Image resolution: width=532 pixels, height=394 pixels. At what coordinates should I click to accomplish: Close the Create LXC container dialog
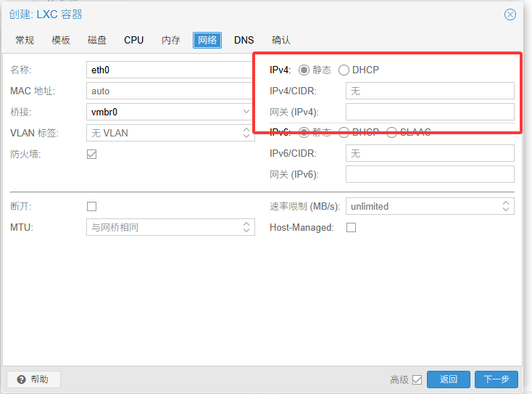(510, 15)
